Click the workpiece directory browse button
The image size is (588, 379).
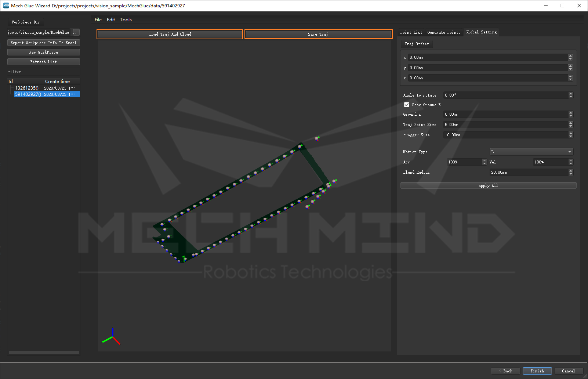76,32
